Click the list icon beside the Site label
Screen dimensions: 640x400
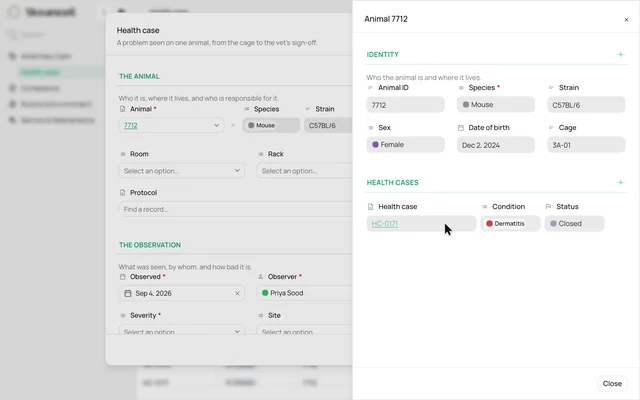260,316
